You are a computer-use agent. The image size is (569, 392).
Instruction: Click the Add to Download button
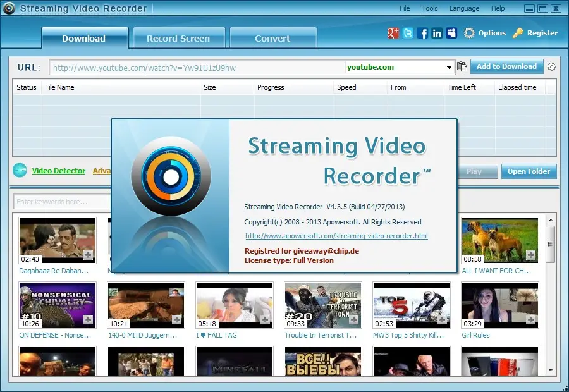click(x=507, y=66)
